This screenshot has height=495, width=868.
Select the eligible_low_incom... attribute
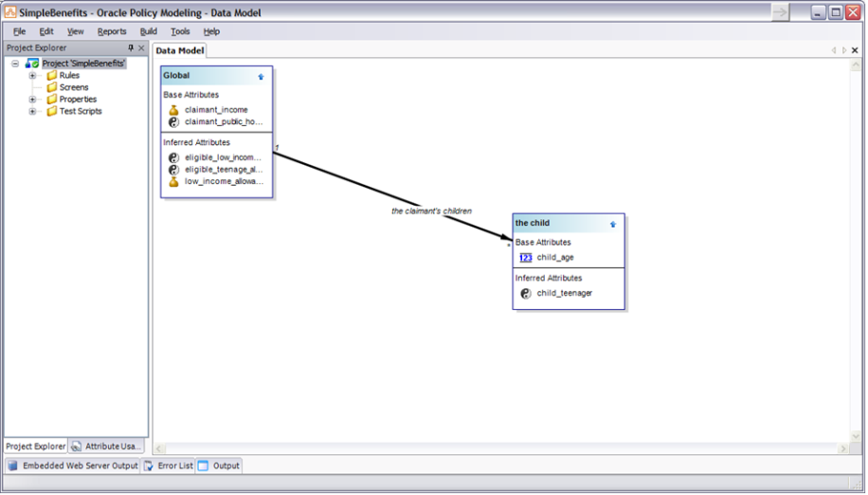click(223, 157)
